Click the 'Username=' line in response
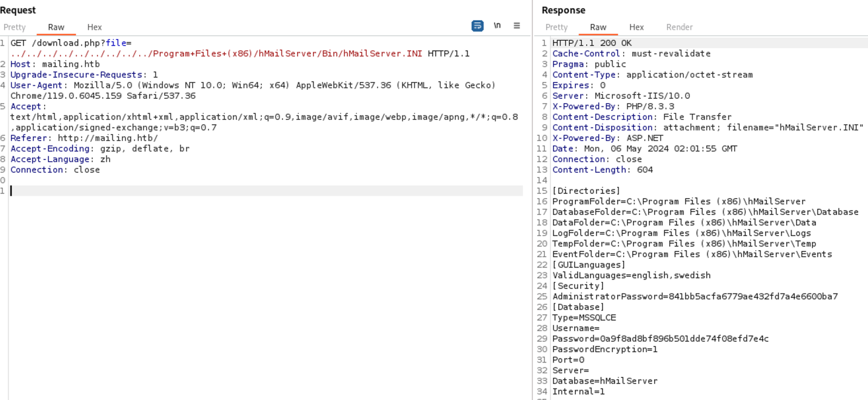868x400 pixels. 576,328
